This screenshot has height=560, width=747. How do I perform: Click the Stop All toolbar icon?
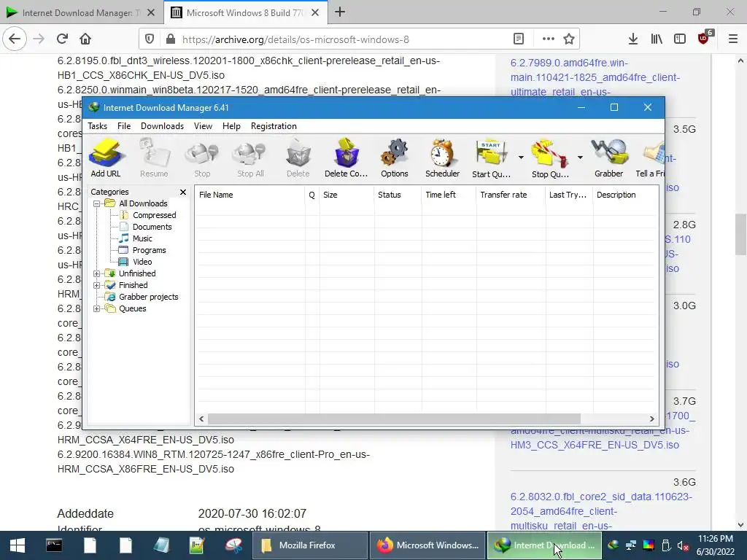tap(251, 158)
